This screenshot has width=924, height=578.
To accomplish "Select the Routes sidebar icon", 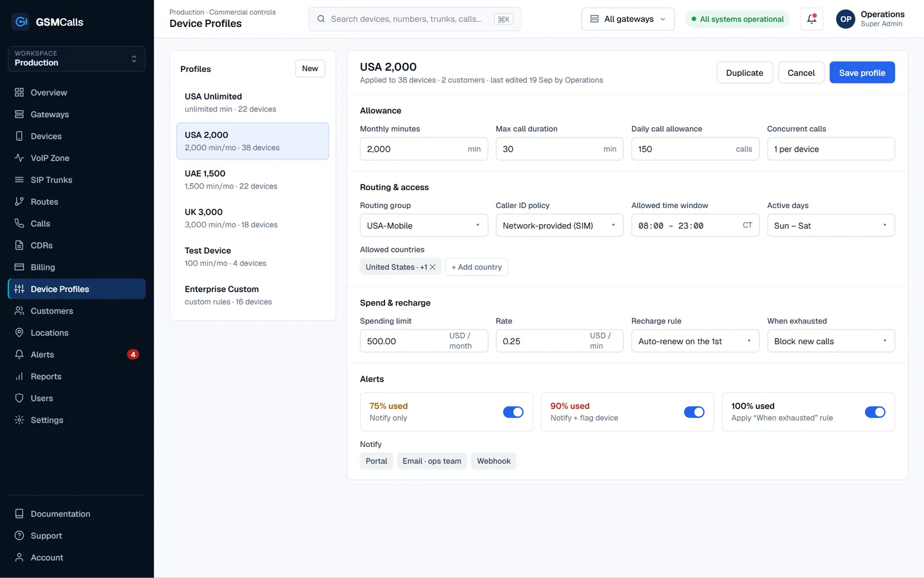I will [x=19, y=202].
